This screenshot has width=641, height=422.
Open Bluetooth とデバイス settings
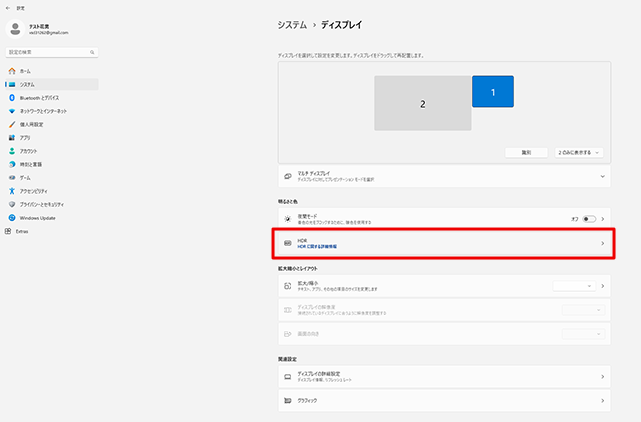[x=38, y=98]
